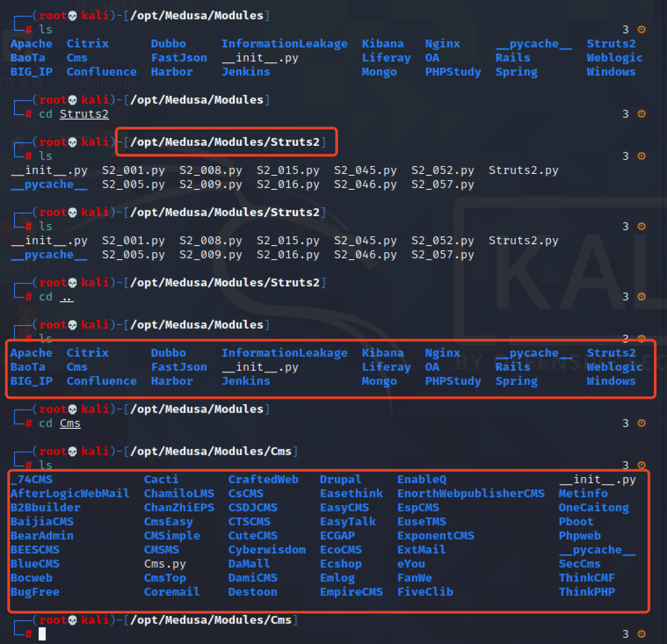Click the DaMall directory entry
The height and width of the screenshot is (644, 667).
pyautogui.click(x=249, y=564)
